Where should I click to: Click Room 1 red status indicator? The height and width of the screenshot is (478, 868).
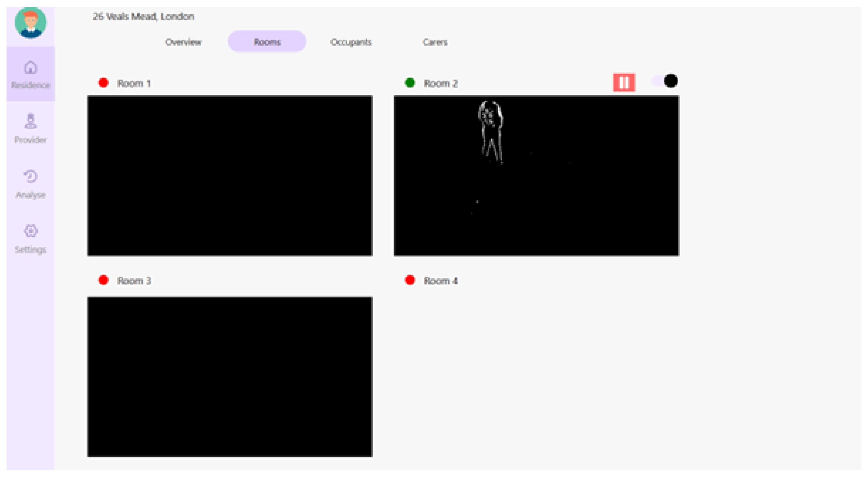pos(103,83)
